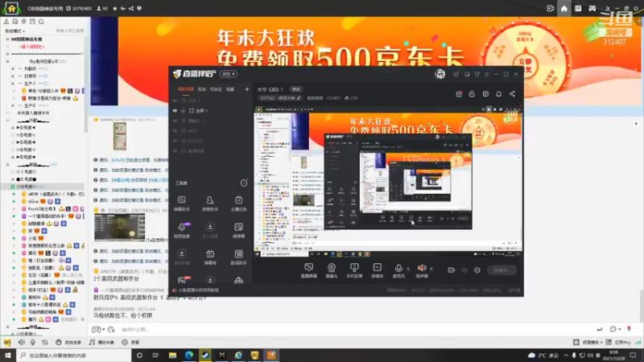Toggle visibility eye for MOE source

coord(175,131)
